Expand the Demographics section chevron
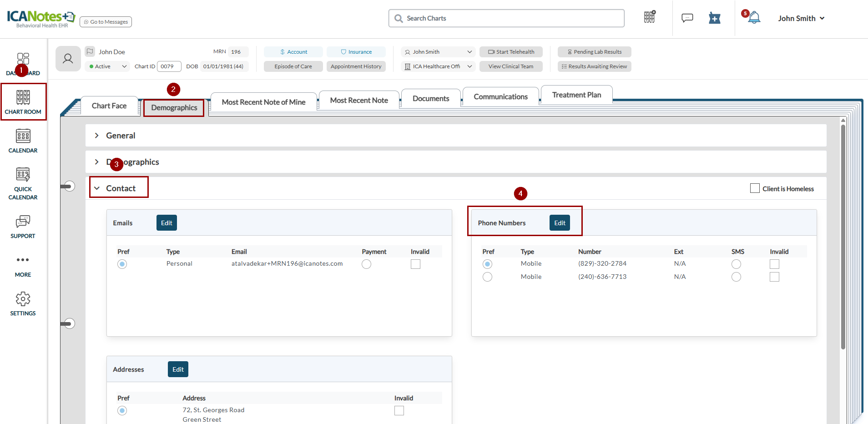The height and width of the screenshot is (424, 868). click(96, 162)
